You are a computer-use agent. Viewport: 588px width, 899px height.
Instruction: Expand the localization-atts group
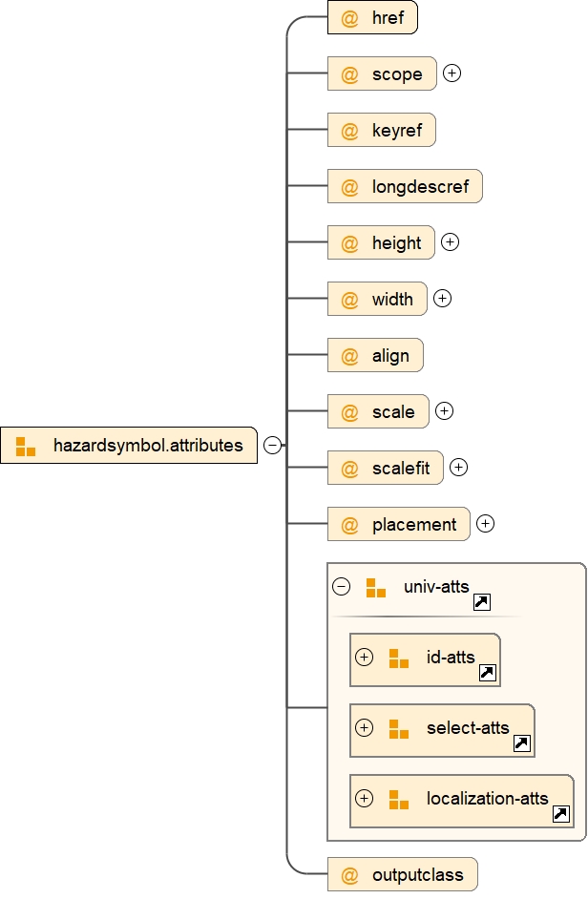pyautogui.click(x=365, y=798)
